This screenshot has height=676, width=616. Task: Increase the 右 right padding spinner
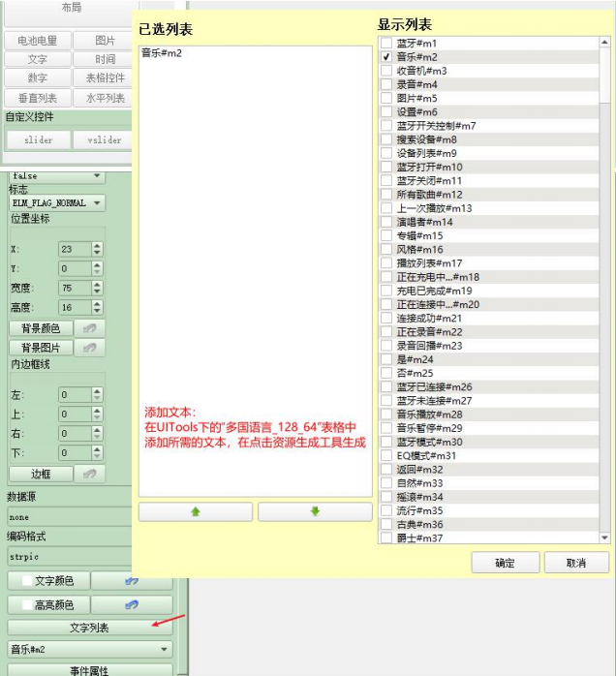pos(97,430)
